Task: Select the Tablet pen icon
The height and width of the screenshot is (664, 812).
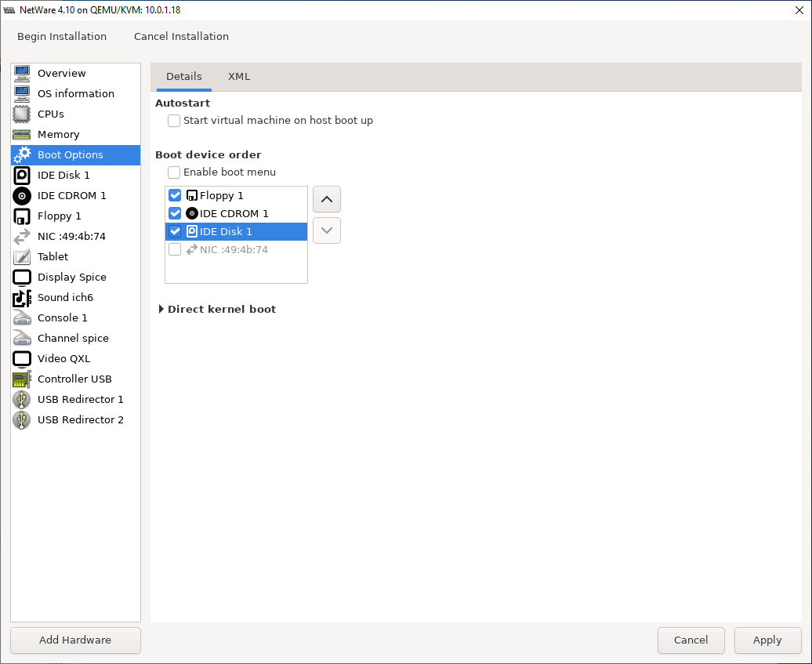Action: coord(22,257)
